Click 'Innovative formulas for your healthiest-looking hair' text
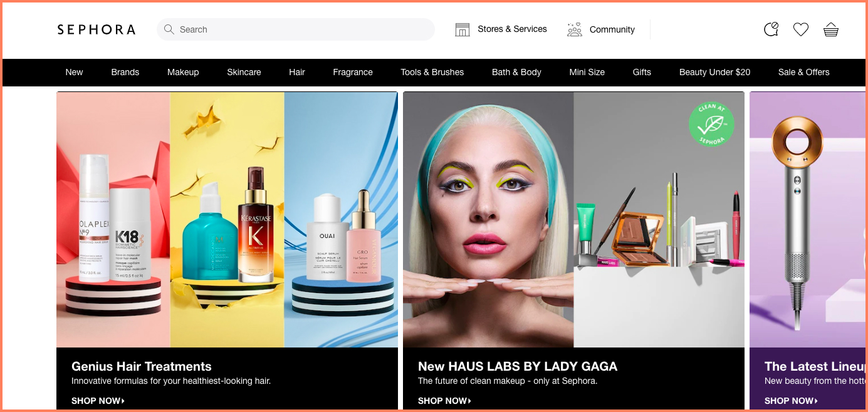 (x=171, y=381)
